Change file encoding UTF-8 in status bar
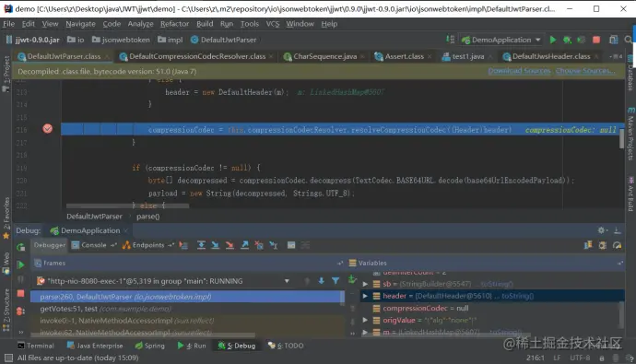 (580, 358)
